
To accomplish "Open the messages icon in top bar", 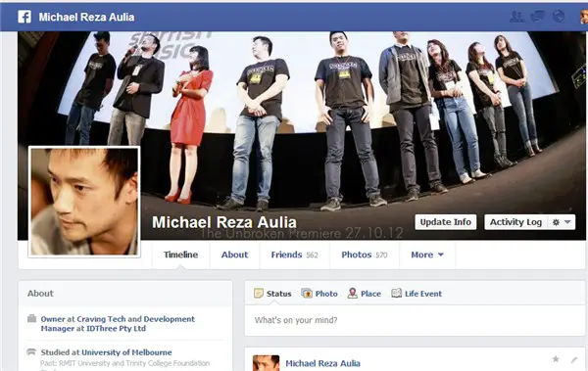I will [x=537, y=17].
